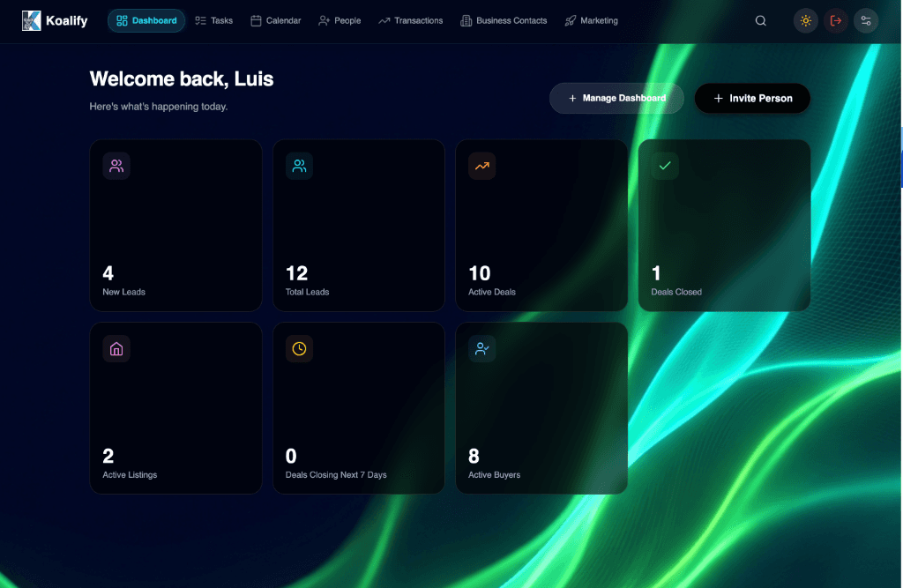Expand the Active Buyers card
This screenshot has width=903, height=588.
pyautogui.click(x=541, y=407)
